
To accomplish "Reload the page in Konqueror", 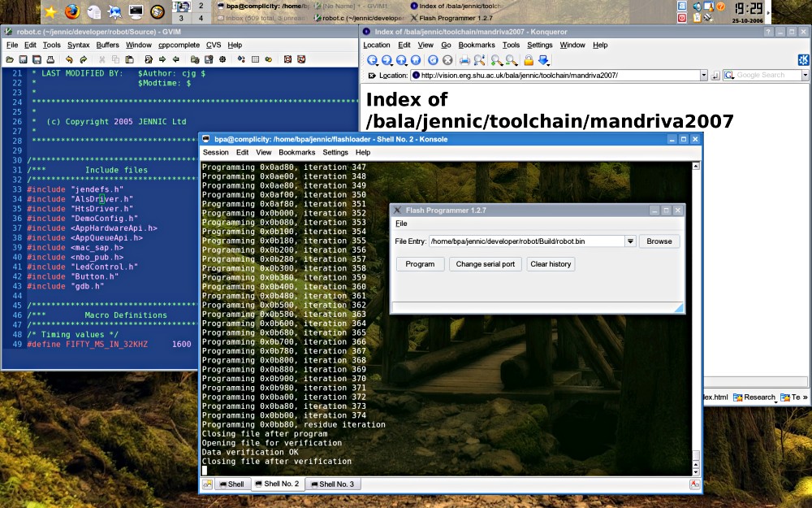I will click(433, 60).
